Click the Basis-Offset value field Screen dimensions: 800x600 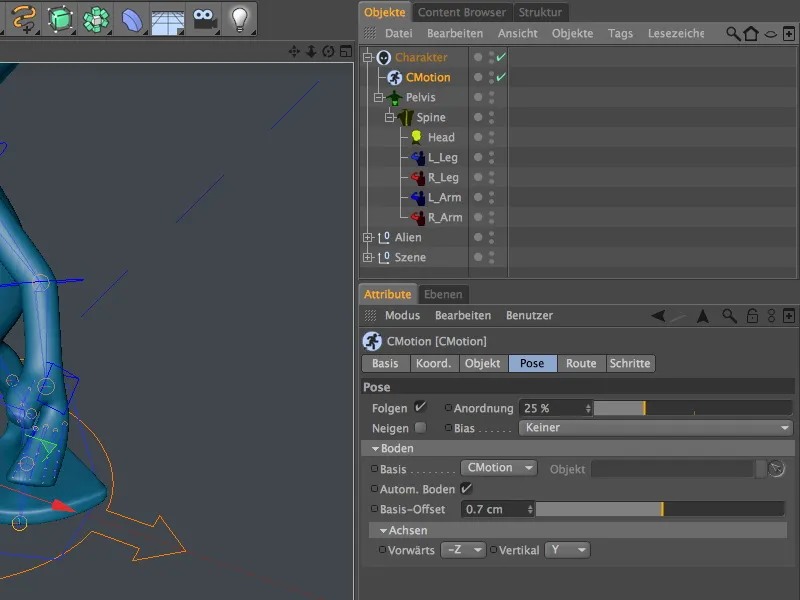[497, 509]
